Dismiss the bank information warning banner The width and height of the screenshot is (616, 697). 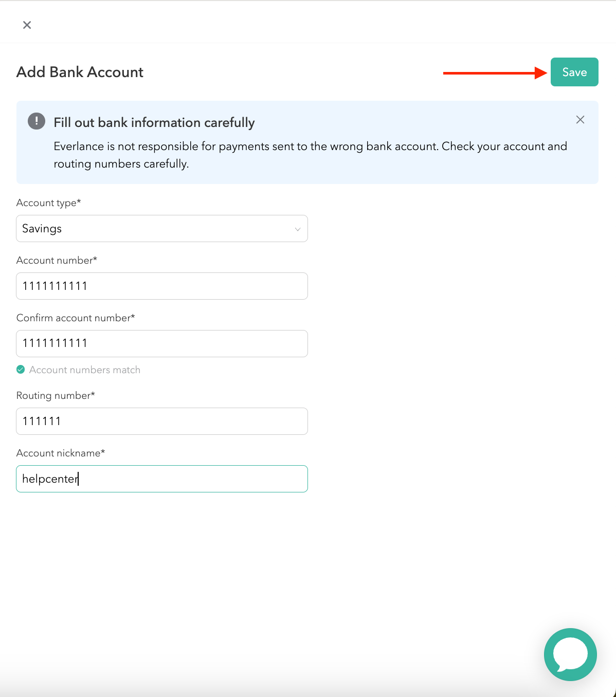click(x=580, y=119)
